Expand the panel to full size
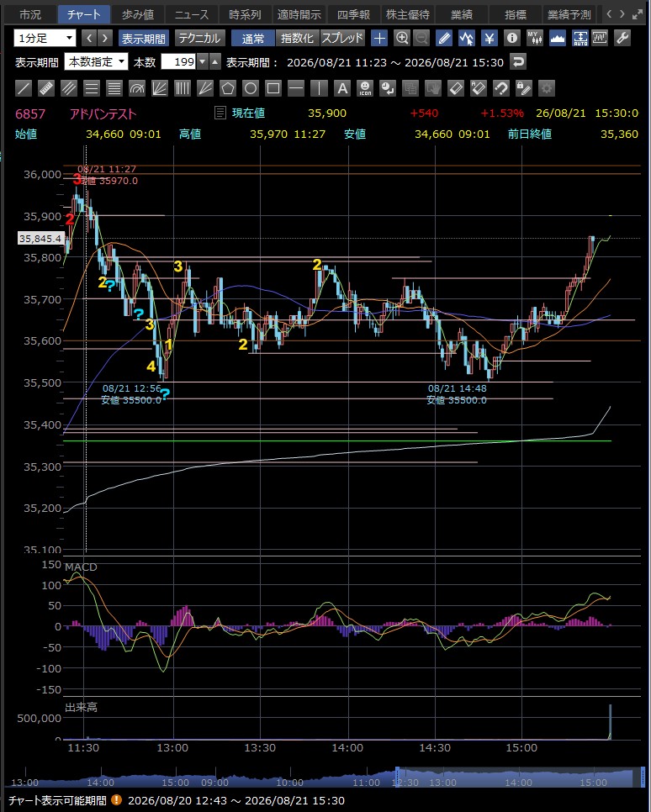The width and height of the screenshot is (651, 812). coord(638,14)
